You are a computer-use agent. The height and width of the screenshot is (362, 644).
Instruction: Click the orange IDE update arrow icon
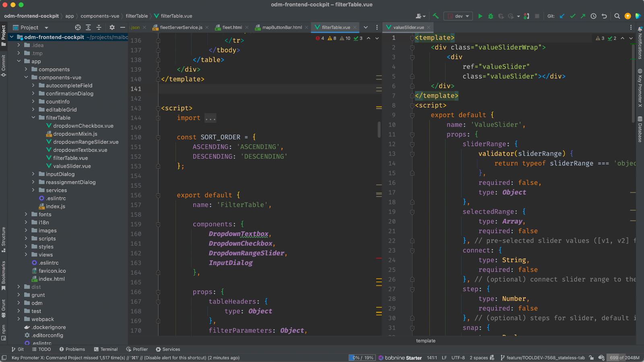point(627,16)
